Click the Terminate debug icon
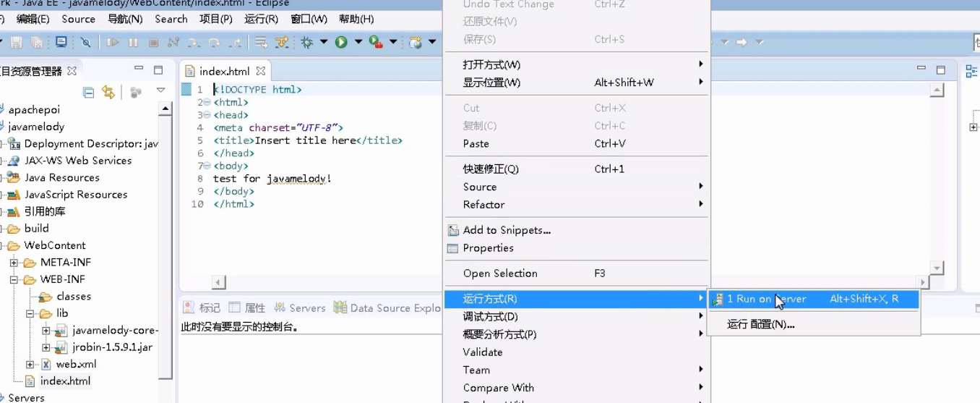980x403 pixels. (153, 43)
